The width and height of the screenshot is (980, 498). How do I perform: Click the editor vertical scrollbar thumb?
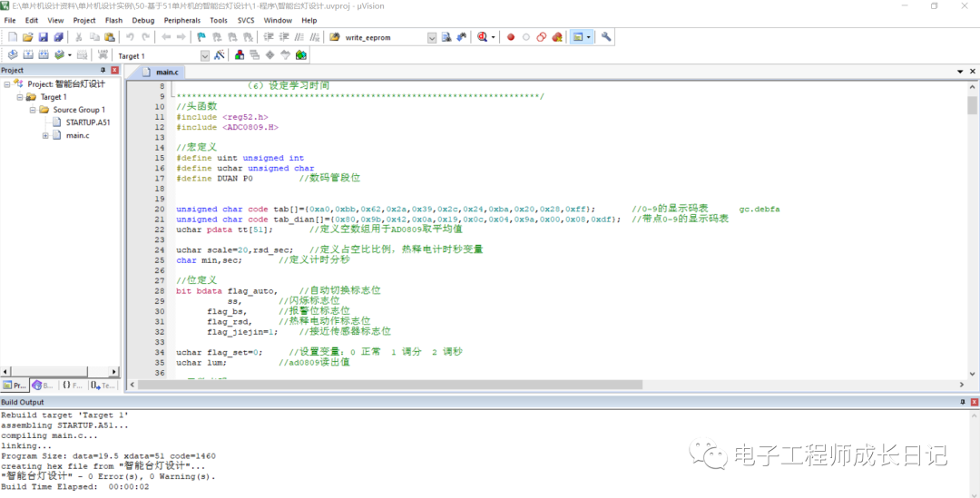tap(972, 105)
